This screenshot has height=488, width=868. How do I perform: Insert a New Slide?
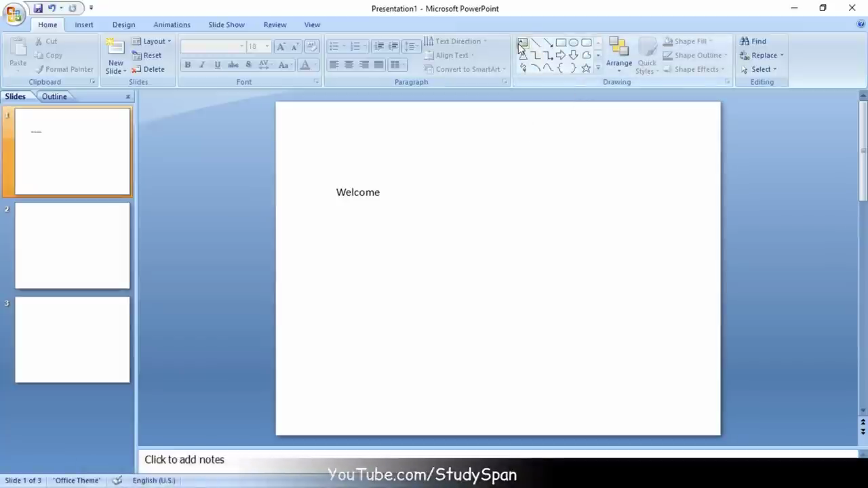pyautogui.click(x=115, y=56)
